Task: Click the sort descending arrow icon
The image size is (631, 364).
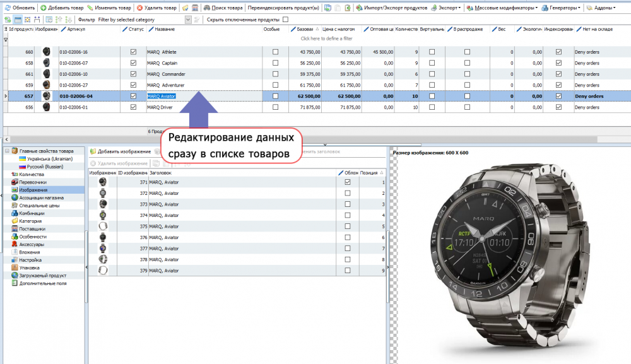Action: tap(68, 20)
